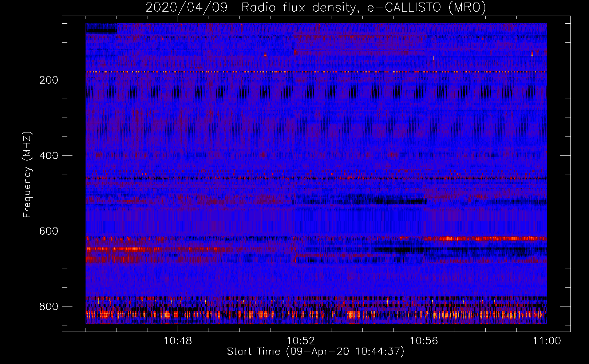Click the "Start Time (09-Apr-20 10:44:37)" label
Viewport: 589px width, 364px height.
[316, 351]
